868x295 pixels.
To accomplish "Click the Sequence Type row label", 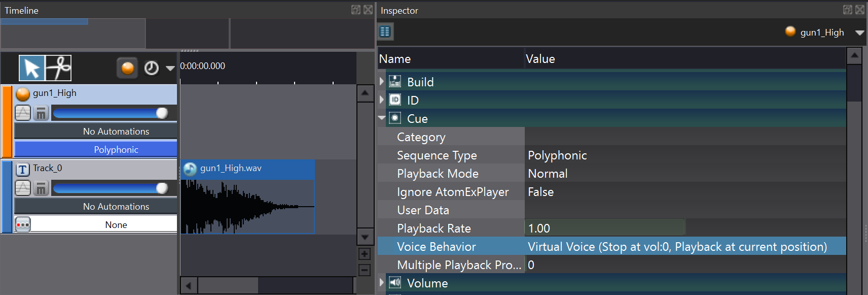I will [437, 155].
